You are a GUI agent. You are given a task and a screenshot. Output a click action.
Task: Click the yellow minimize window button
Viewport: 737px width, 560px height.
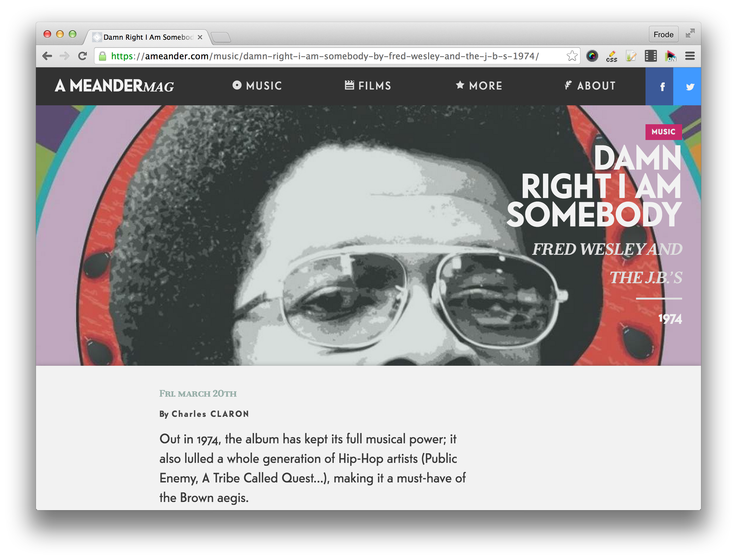click(x=60, y=34)
